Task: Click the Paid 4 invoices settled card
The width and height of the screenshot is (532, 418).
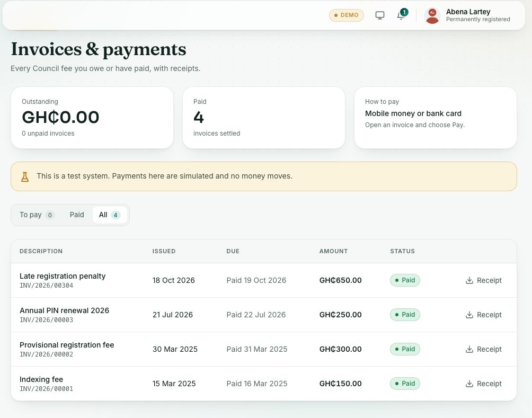Action: [x=264, y=118]
